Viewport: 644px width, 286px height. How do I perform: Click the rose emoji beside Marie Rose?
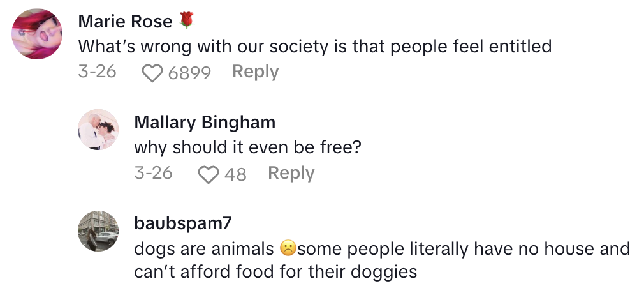[186, 21]
